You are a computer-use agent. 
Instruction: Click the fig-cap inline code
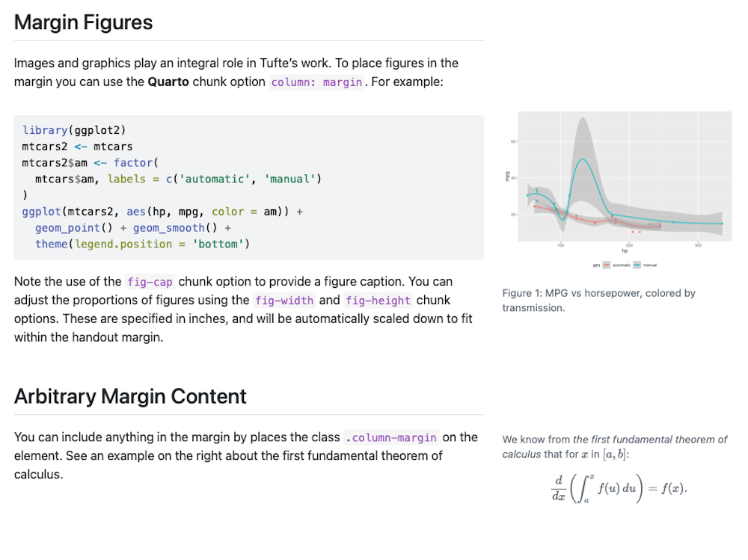tap(150, 282)
